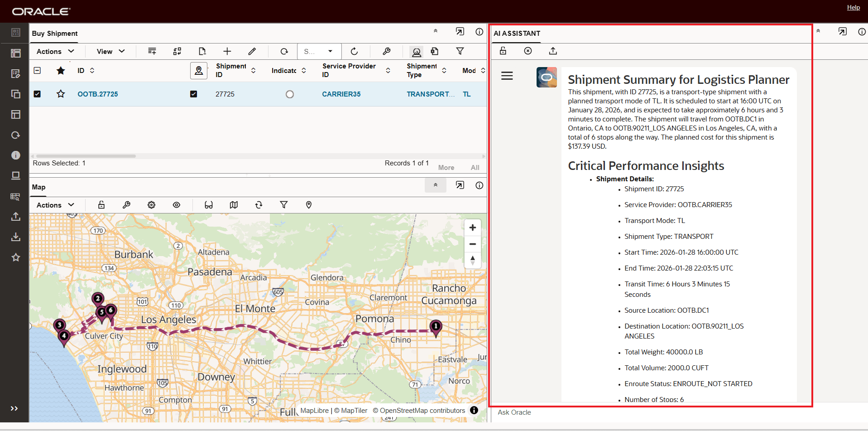Open the gear settings icon in the Map toolbar
The height and width of the screenshot is (431, 868).
tap(152, 205)
